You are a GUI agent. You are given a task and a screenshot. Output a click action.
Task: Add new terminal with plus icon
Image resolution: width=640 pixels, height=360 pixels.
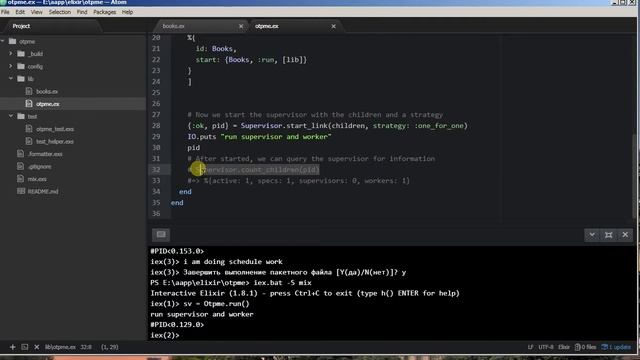click(12, 347)
